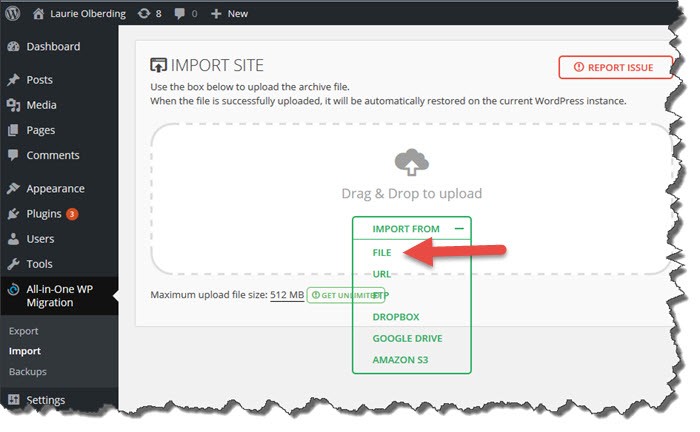Click the 512 MB file size text
The width and height of the screenshot is (700, 432).
(287, 295)
